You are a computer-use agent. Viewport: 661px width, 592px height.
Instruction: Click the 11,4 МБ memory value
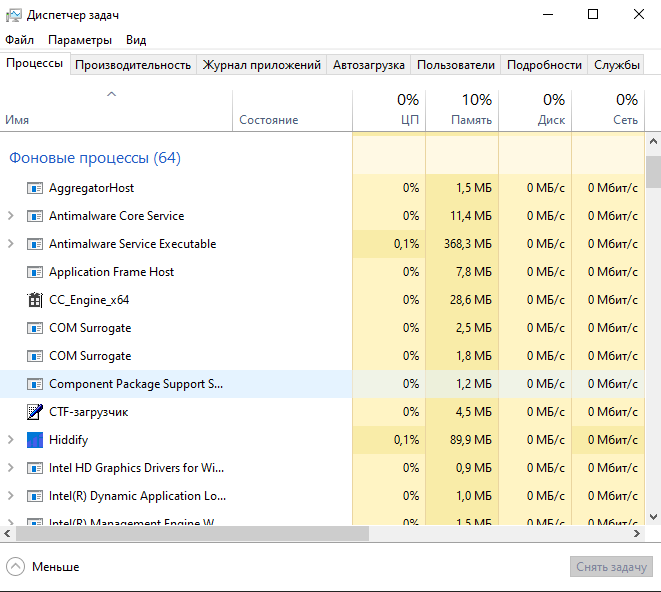click(470, 216)
